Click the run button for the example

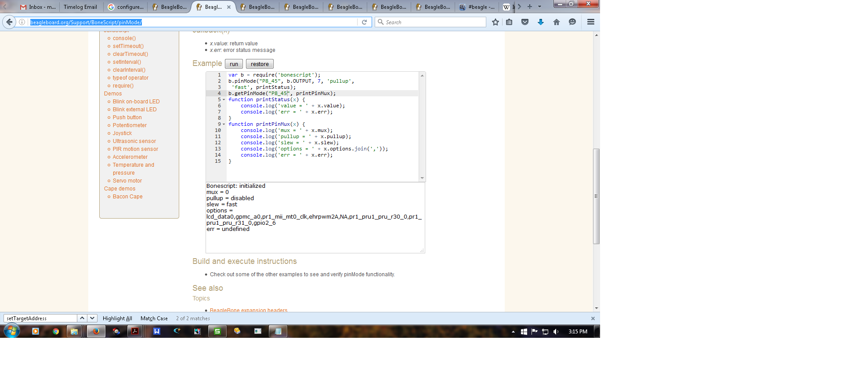pyautogui.click(x=234, y=64)
